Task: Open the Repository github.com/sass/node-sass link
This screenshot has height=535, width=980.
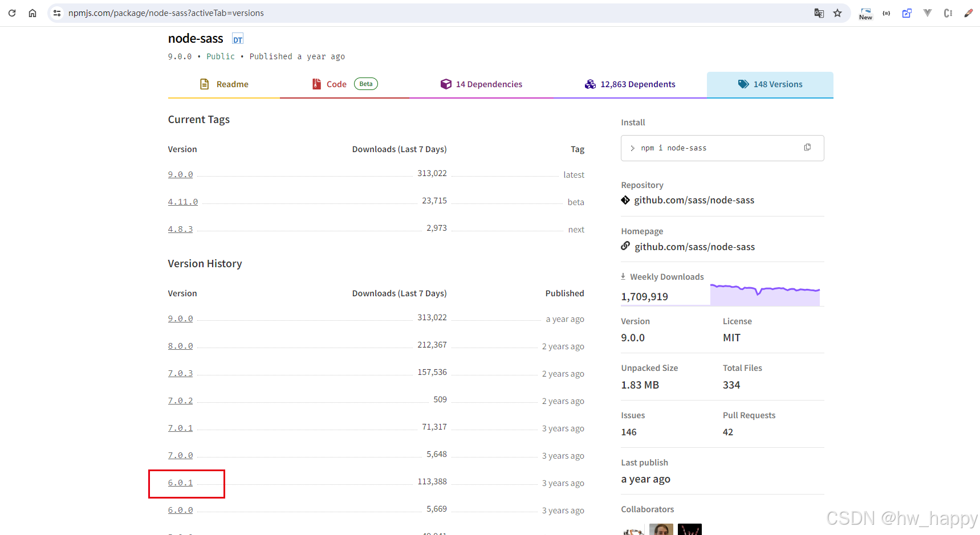Action: pos(694,200)
